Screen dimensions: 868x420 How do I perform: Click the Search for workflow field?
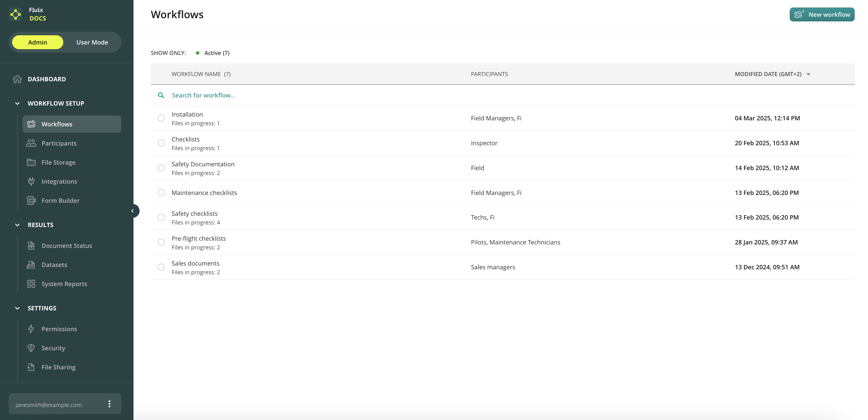(x=203, y=95)
